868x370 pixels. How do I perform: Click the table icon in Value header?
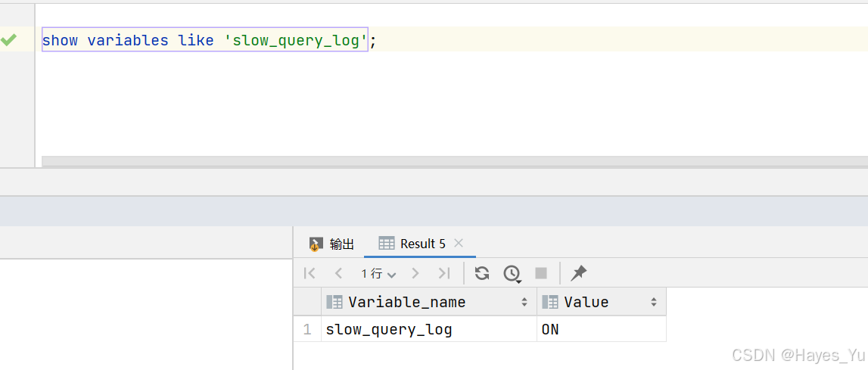549,302
